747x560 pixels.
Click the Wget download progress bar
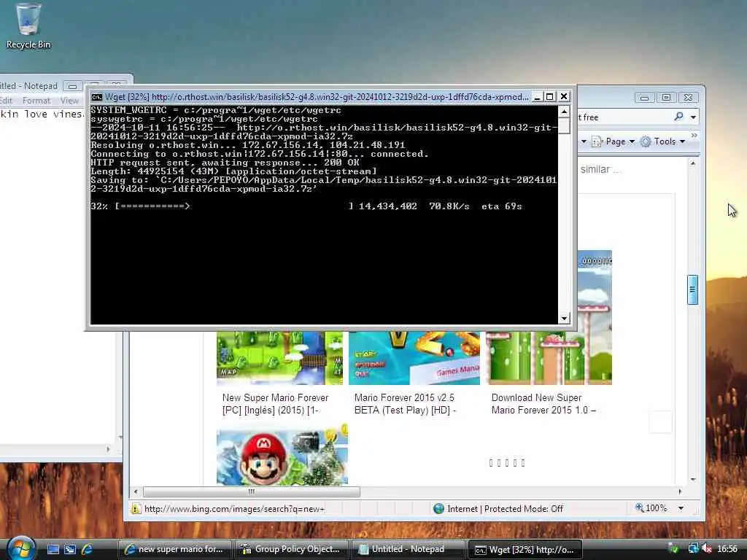(x=234, y=206)
